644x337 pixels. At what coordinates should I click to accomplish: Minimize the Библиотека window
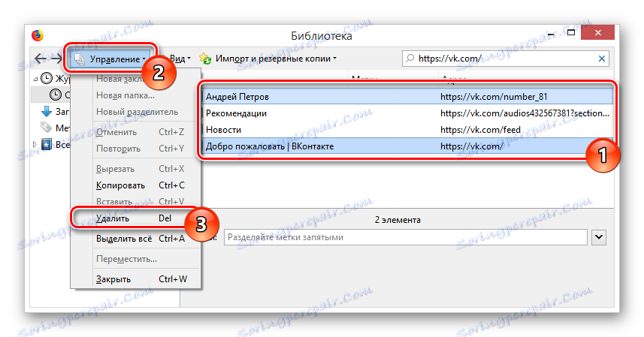pyautogui.click(x=551, y=35)
